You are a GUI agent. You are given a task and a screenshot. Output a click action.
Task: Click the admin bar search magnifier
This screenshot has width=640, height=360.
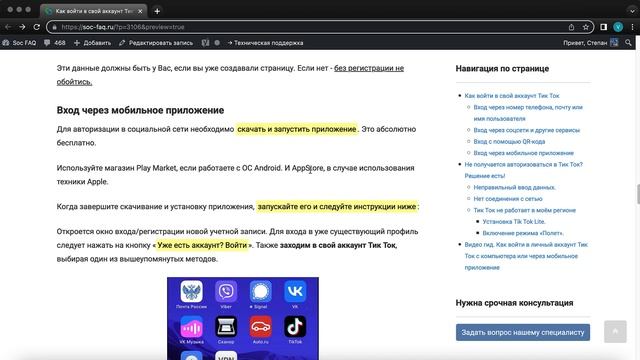pyautogui.click(x=628, y=42)
